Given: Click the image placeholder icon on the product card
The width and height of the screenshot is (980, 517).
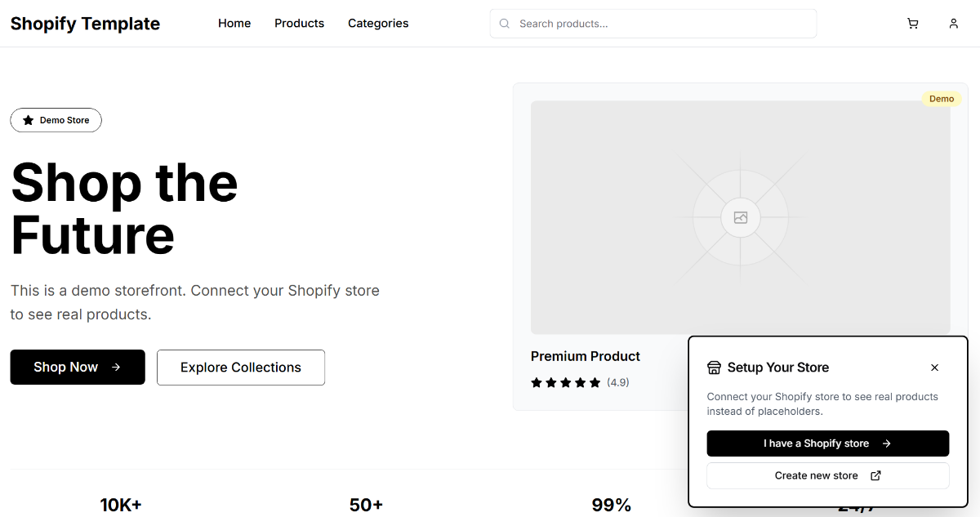Looking at the screenshot, I should point(740,217).
